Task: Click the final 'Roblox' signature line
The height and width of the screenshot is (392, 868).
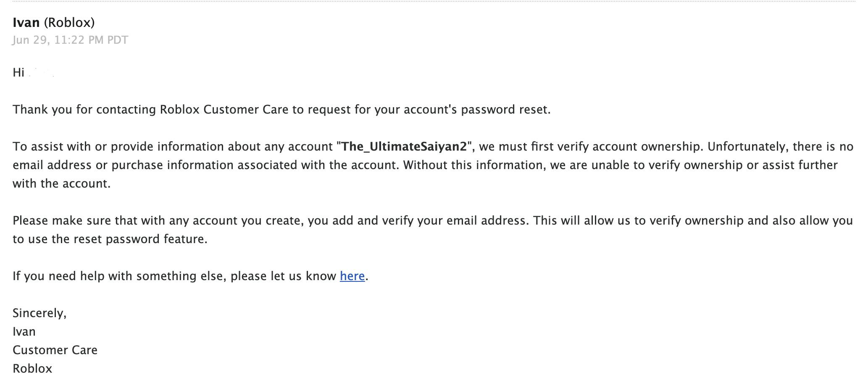Action: [32, 368]
